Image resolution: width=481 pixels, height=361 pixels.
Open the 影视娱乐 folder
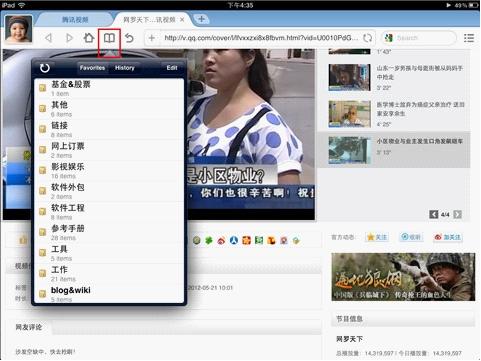coord(109,171)
